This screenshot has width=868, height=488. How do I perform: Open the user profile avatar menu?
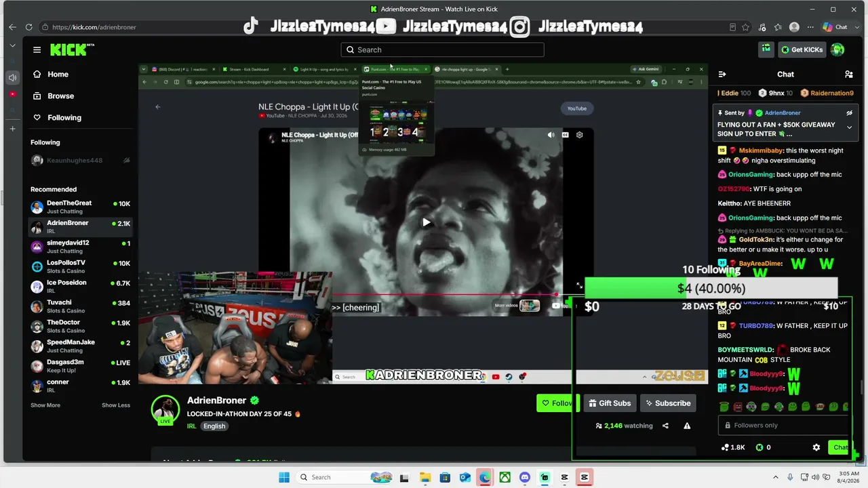[837, 49]
